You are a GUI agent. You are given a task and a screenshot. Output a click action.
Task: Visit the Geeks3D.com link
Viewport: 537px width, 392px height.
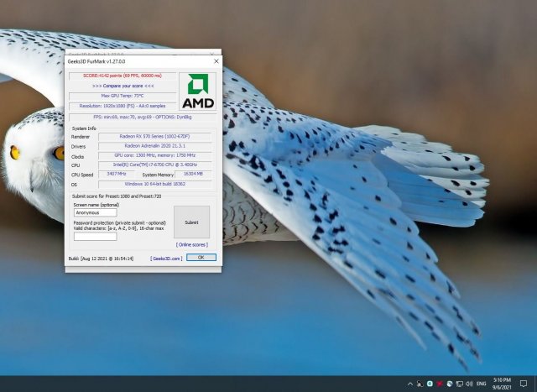(166, 258)
